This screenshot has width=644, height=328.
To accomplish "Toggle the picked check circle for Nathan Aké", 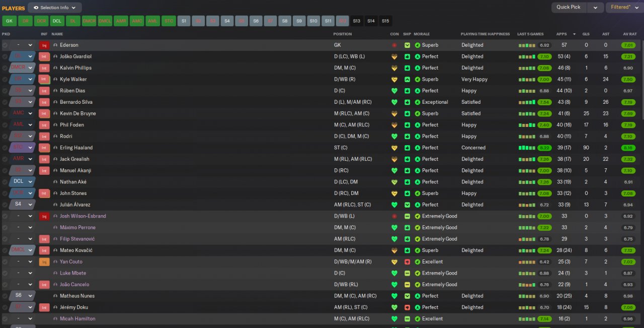I will coord(5,182).
